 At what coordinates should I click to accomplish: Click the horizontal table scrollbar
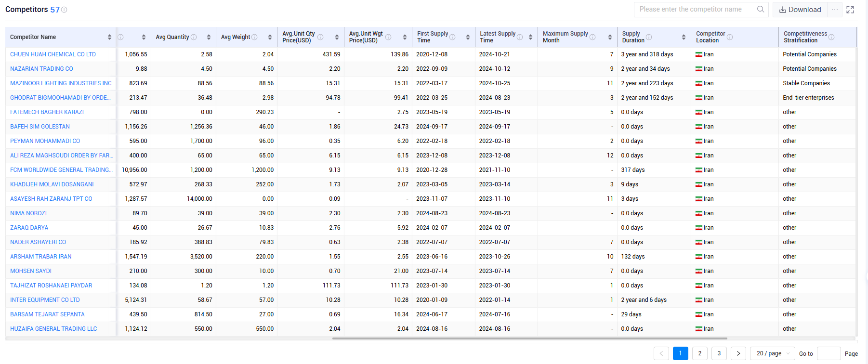coord(530,338)
